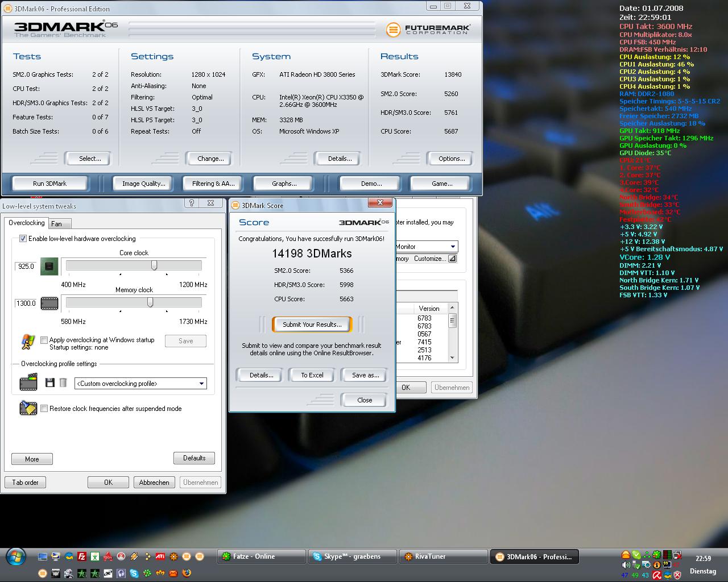Click Game... button in 3DMark06

click(x=442, y=184)
